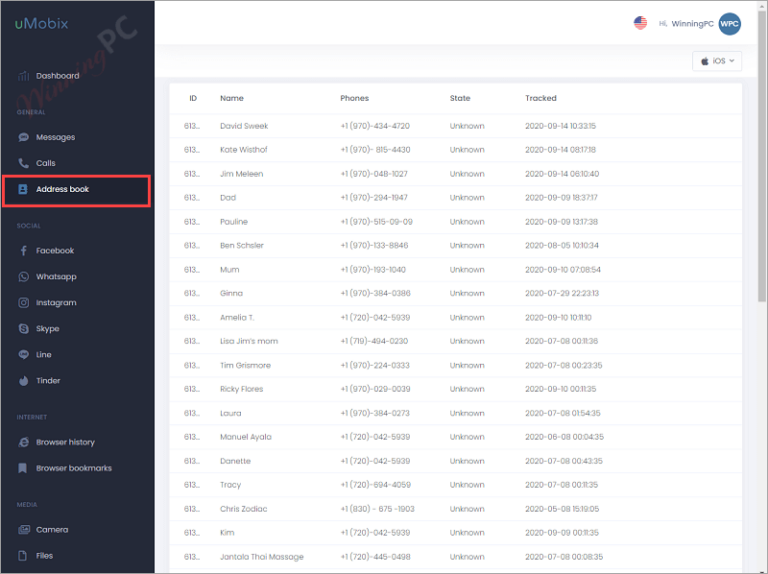Click the contact named Dad

(228, 198)
